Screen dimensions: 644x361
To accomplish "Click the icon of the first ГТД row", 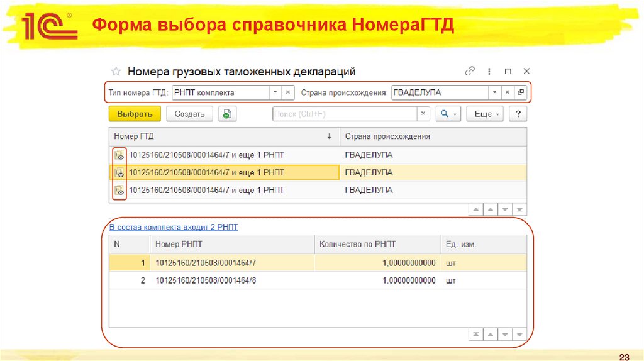I will pos(119,155).
